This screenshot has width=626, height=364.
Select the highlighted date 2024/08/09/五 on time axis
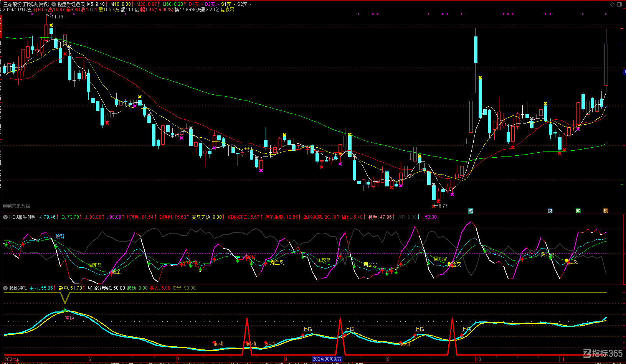click(327, 359)
